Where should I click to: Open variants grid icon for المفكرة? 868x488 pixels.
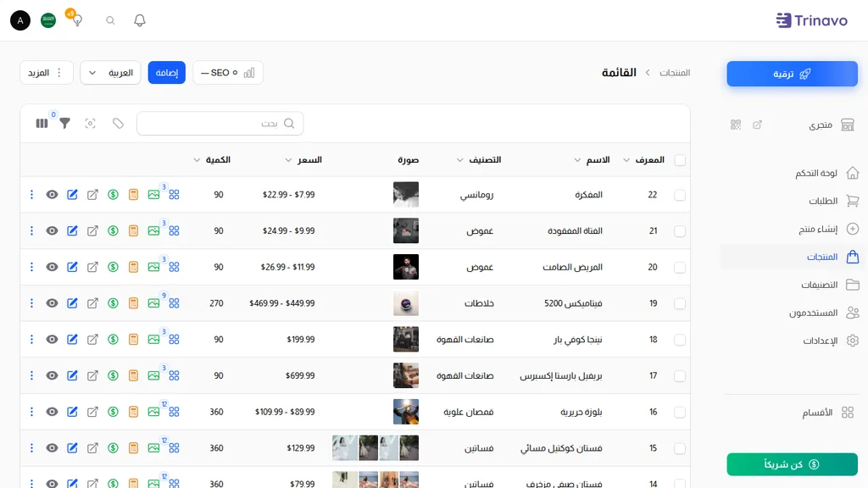coord(174,195)
